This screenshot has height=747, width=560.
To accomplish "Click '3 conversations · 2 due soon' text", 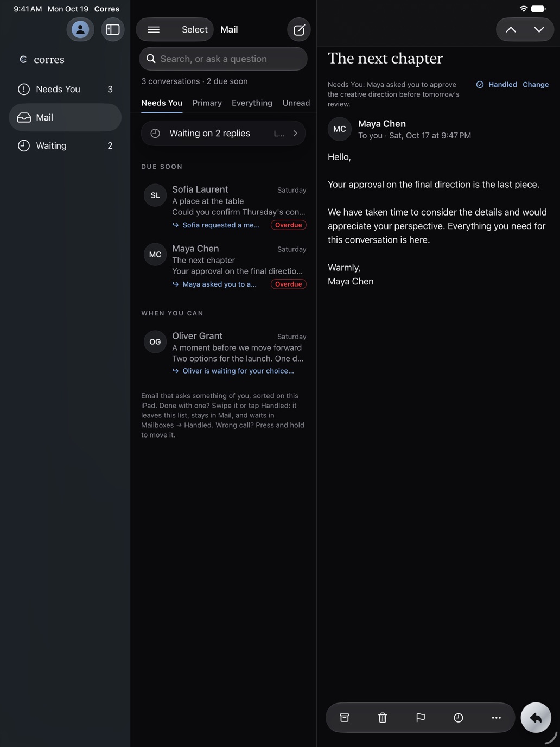I will click(194, 81).
